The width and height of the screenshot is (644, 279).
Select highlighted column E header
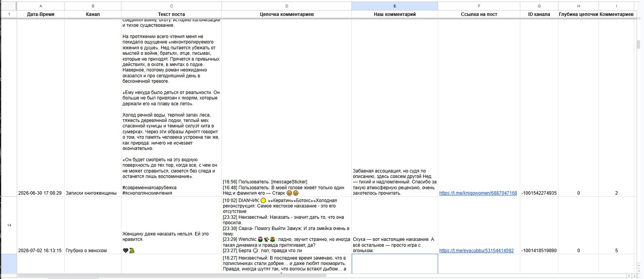(395, 6)
